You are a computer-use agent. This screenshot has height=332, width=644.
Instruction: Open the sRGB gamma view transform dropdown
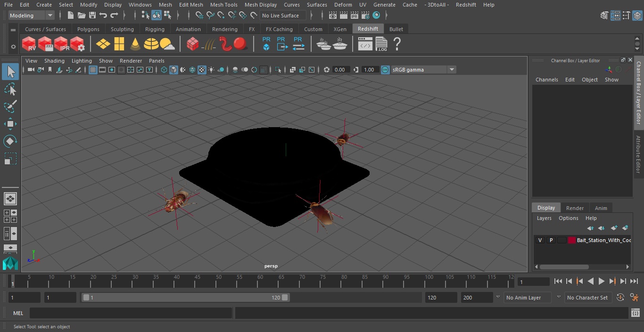point(423,70)
